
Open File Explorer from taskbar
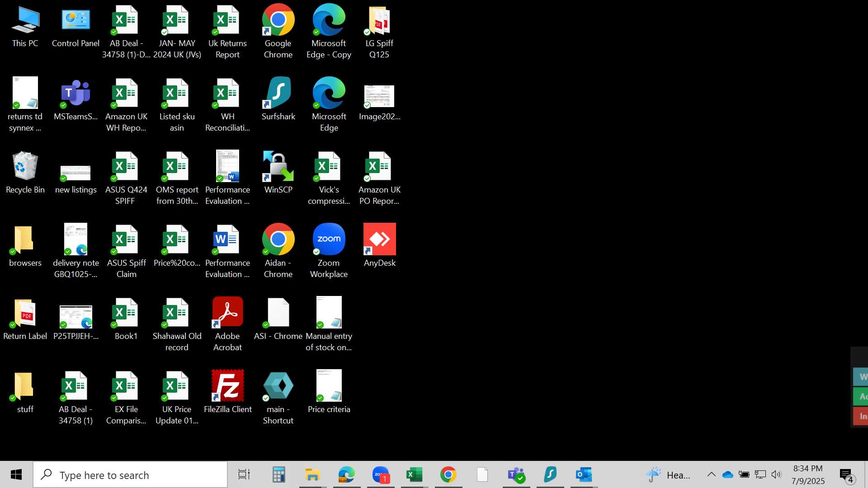312,474
